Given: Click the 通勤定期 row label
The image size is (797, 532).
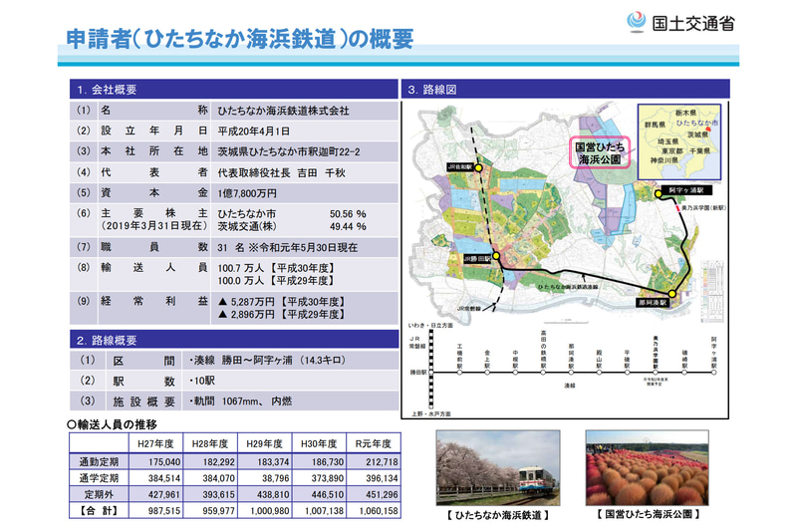Looking at the screenshot, I should click(99, 462).
